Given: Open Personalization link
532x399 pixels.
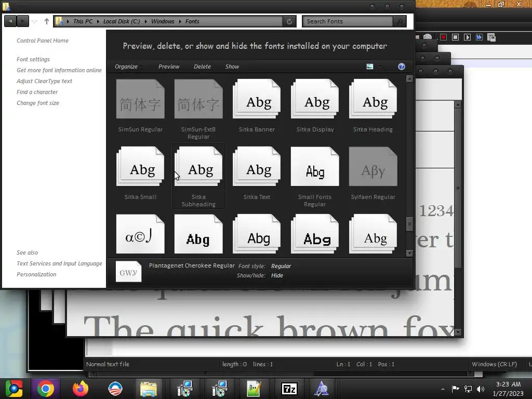Looking at the screenshot, I should 36,274.
